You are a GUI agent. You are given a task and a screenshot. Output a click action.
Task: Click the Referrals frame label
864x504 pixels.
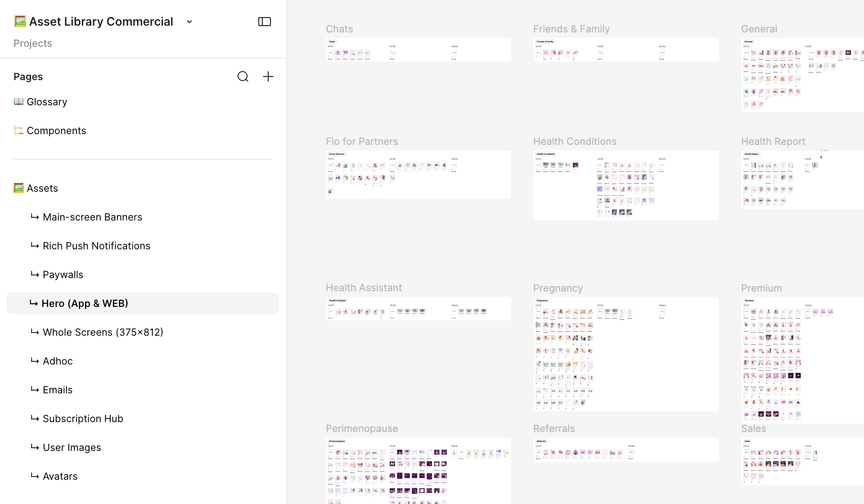pos(554,428)
